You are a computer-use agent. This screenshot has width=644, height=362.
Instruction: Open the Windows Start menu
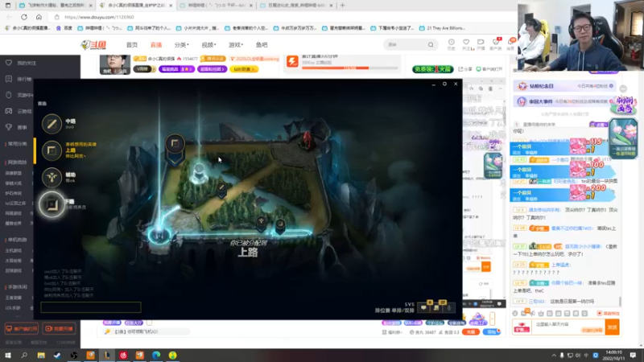(8, 355)
